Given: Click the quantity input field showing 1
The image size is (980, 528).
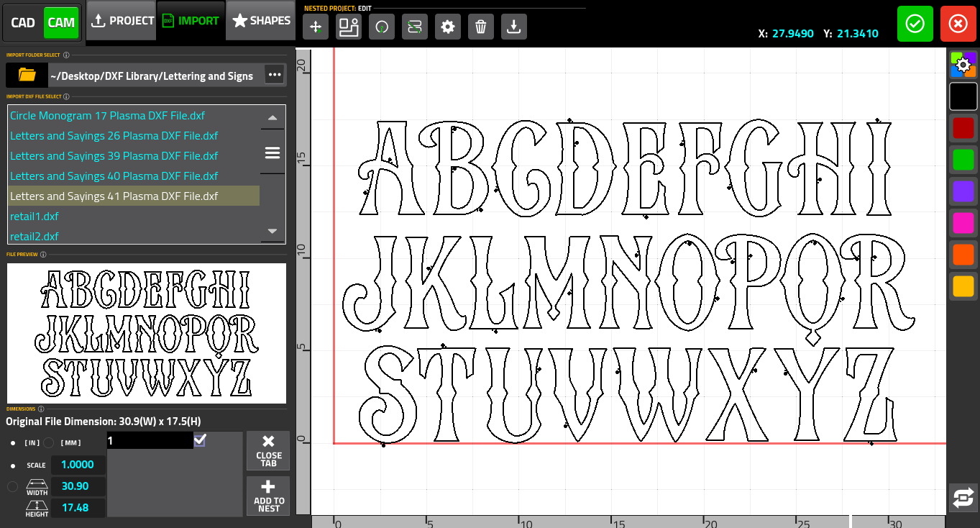Looking at the screenshot, I should point(150,440).
